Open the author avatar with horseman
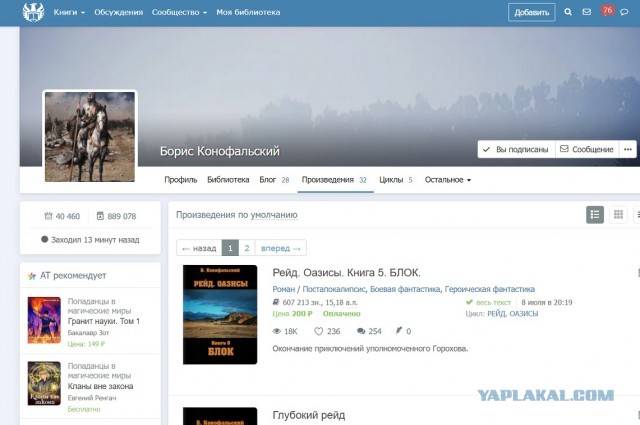Screen dimensions: 640x425 click(x=90, y=137)
